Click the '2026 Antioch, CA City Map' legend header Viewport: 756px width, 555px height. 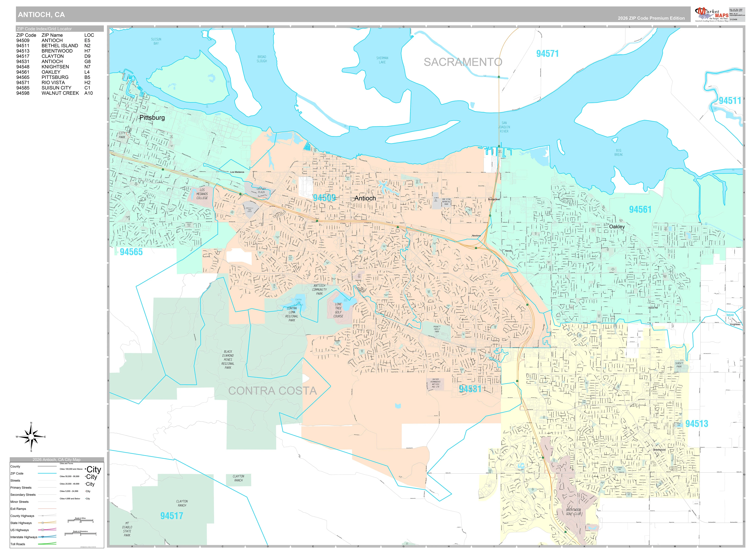[56, 460]
